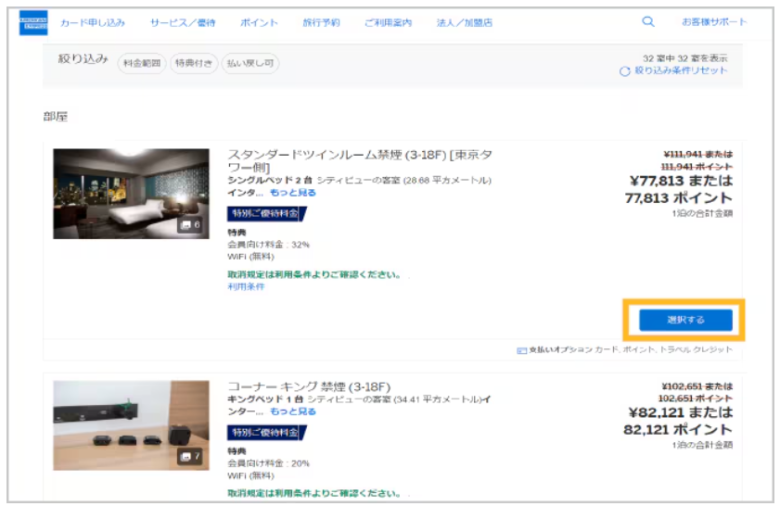Click 絞り込み条件リセット link
The width and height of the screenshot is (780, 506).
coord(681,71)
